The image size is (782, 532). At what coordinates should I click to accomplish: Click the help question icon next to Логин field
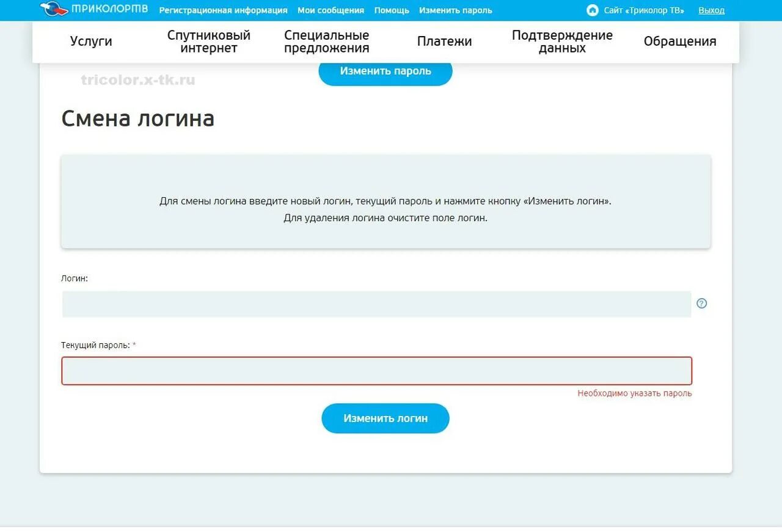tap(701, 303)
